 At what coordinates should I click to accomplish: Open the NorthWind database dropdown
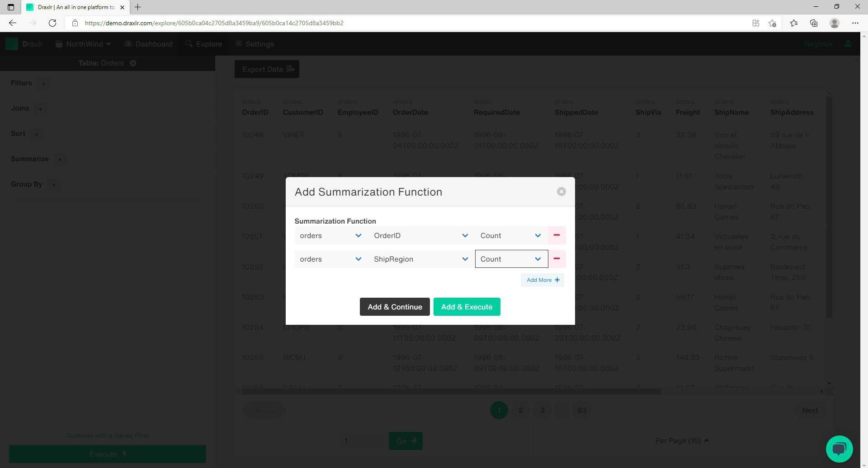click(x=83, y=44)
